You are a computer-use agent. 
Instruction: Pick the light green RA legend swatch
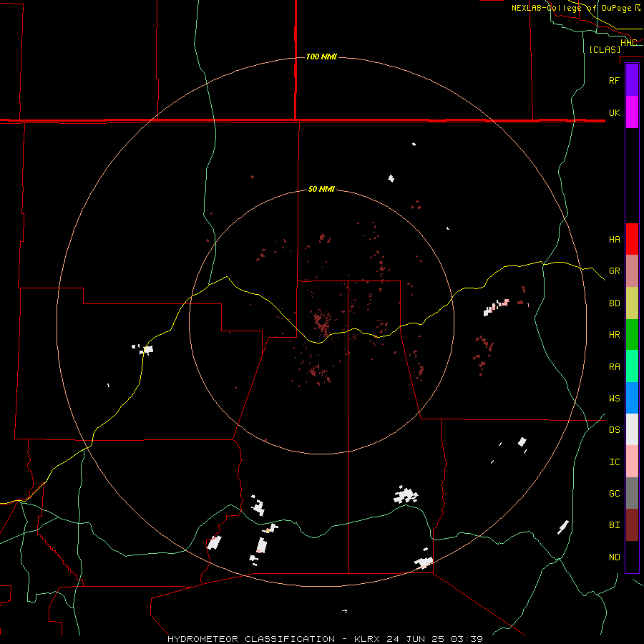tap(632, 366)
